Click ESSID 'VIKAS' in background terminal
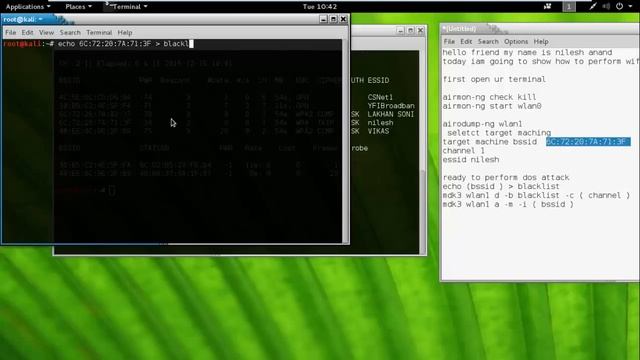The width and height of the screenshot is (640, 360). tap(378, 131)
